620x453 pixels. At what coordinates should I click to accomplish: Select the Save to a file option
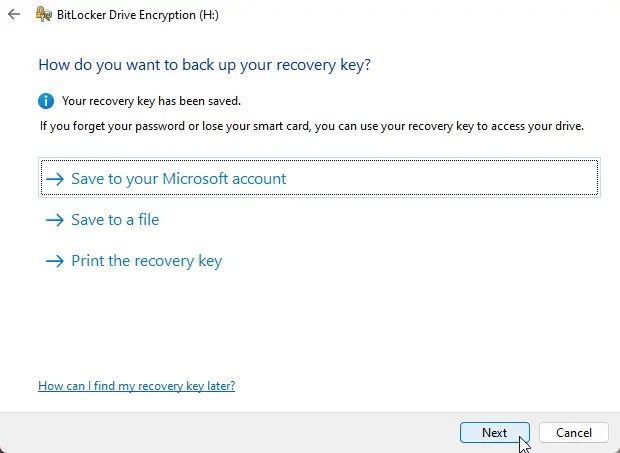[115, 220]
